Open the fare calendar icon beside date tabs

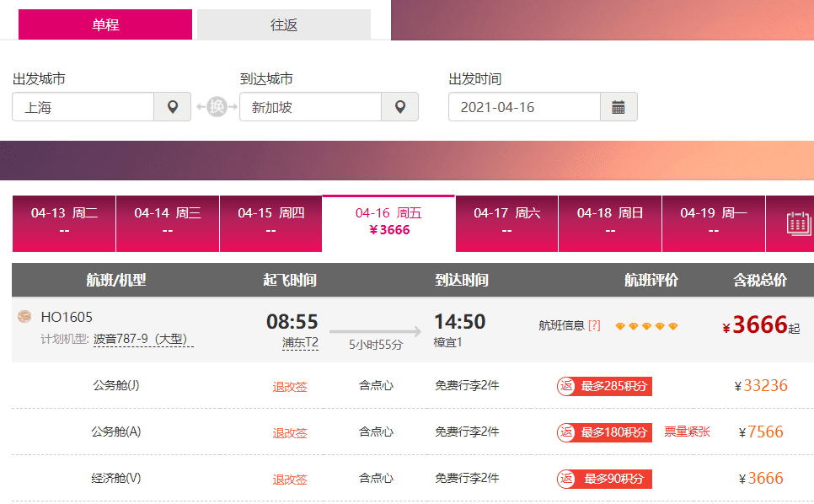[798, 223]
